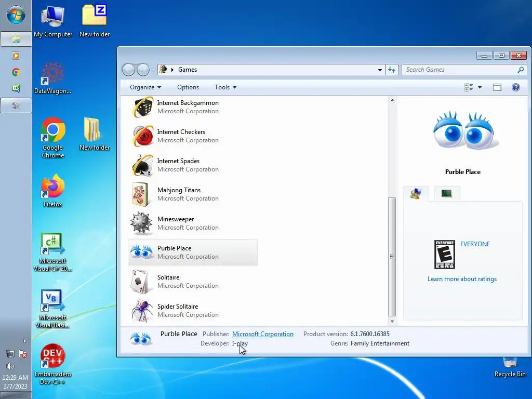Change view using the view mode icon
The height and width of the screenshot is (399, 532).
pyautogui.click(x=469, y=87)
